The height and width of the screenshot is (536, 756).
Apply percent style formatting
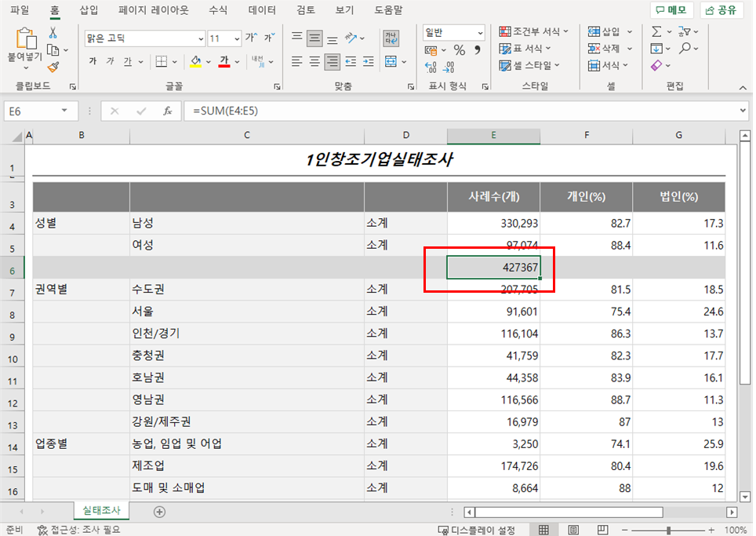460,49
